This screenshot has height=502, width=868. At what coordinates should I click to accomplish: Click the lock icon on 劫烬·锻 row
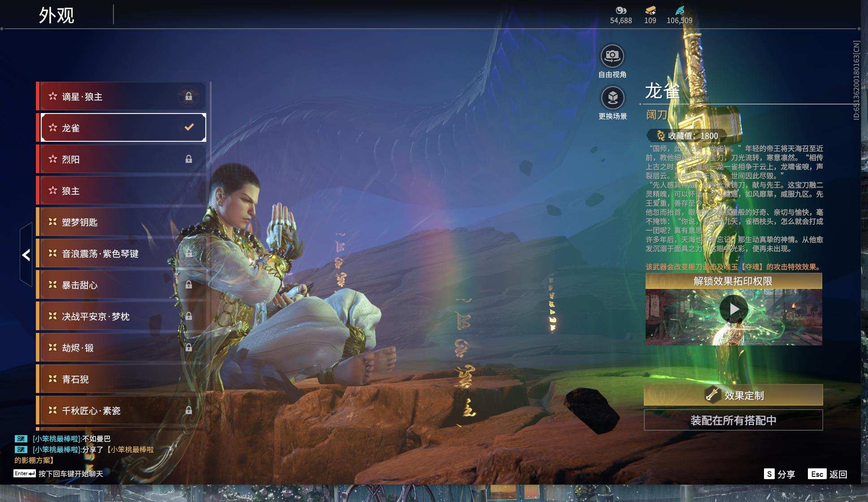[x=189, y=348]
